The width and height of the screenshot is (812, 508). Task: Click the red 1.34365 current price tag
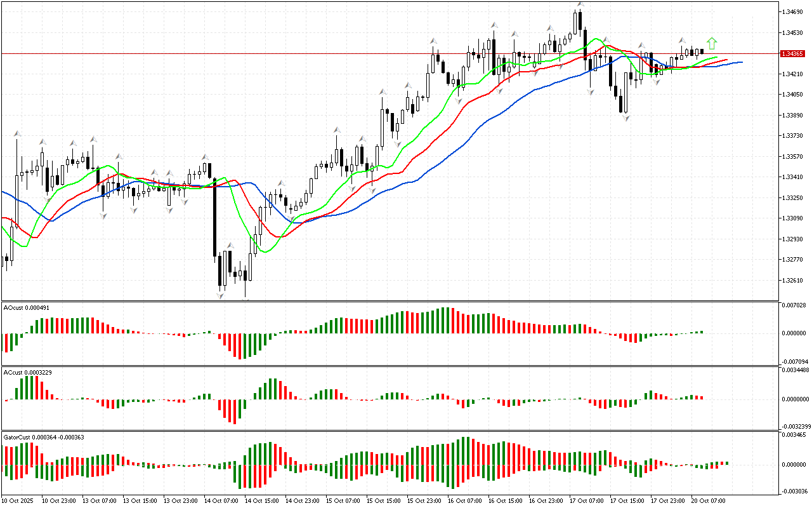point(794,54)
